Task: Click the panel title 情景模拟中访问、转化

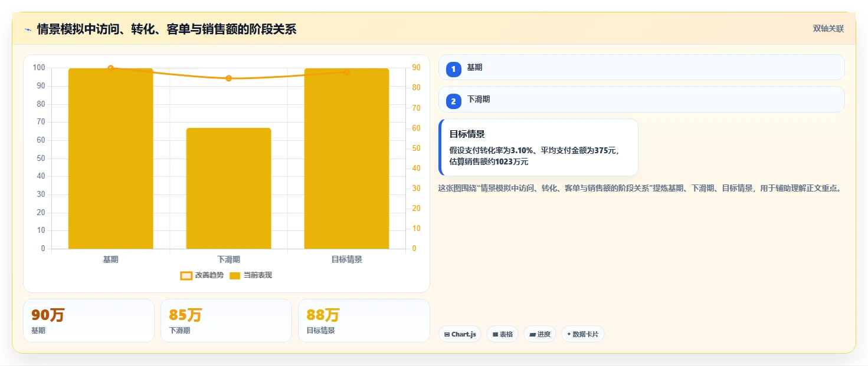Action: (x=166, y=29)
